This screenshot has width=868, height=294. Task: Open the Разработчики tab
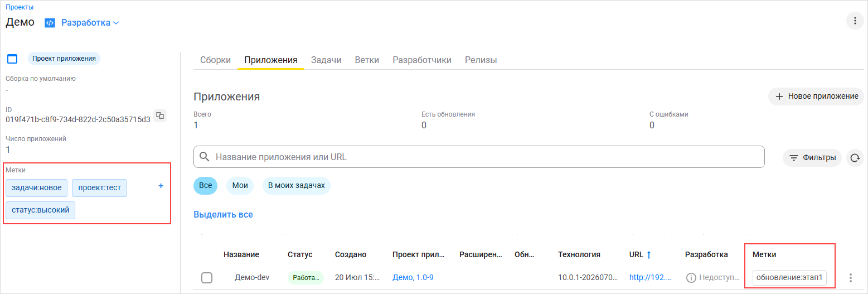coord(422,60)
